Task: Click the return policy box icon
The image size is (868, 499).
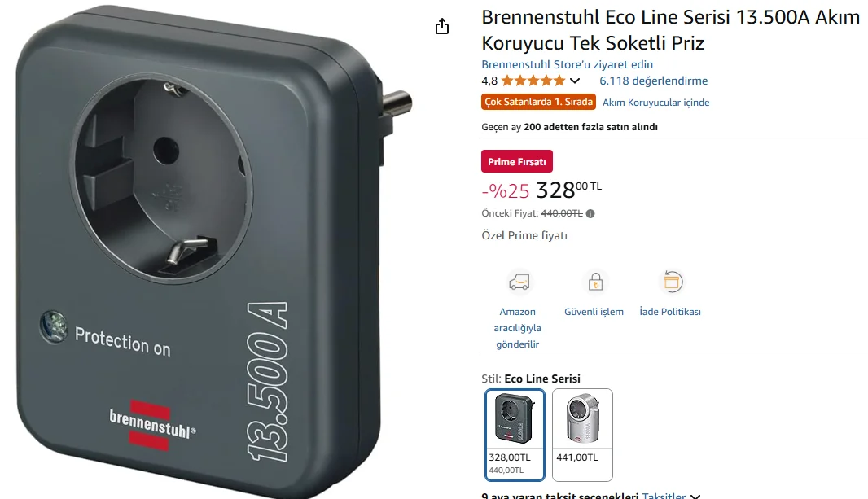Action: [x=672, y=282]
